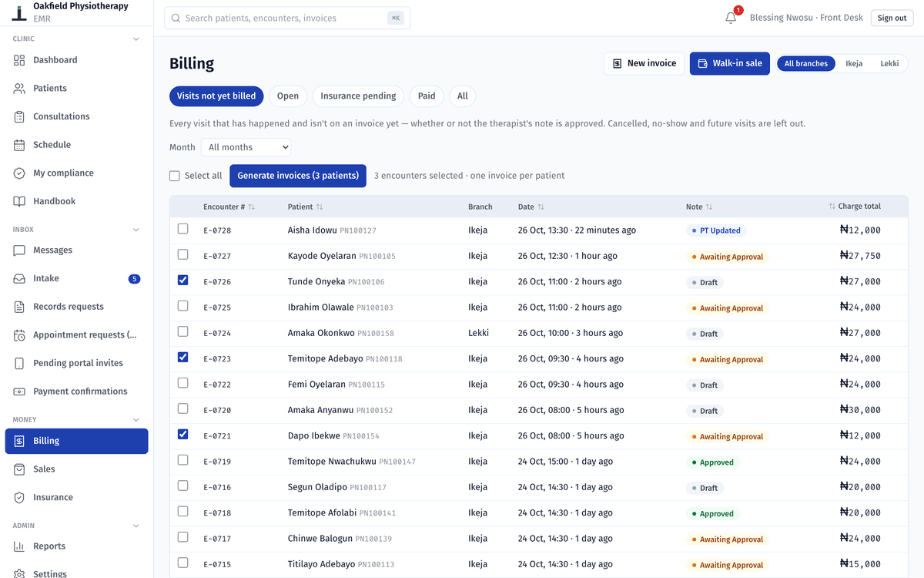The height and width of the screenshot is (578, 924).
Task: Select Ikeja branch filter
Action: click(854, 64)
